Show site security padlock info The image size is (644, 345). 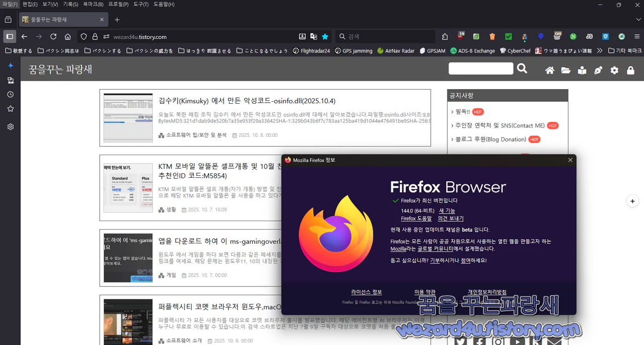(95, 36)
